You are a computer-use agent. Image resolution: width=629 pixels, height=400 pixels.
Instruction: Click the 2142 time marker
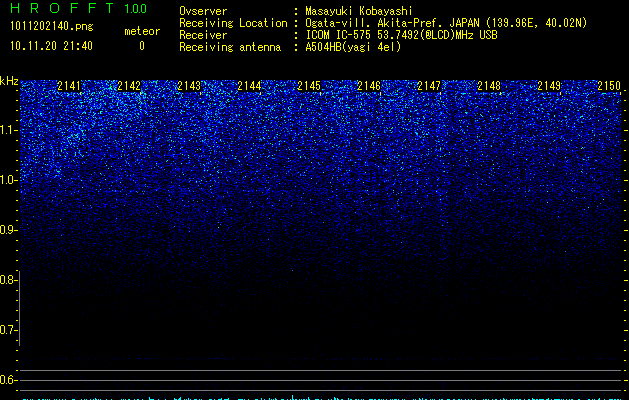point(129,86)
